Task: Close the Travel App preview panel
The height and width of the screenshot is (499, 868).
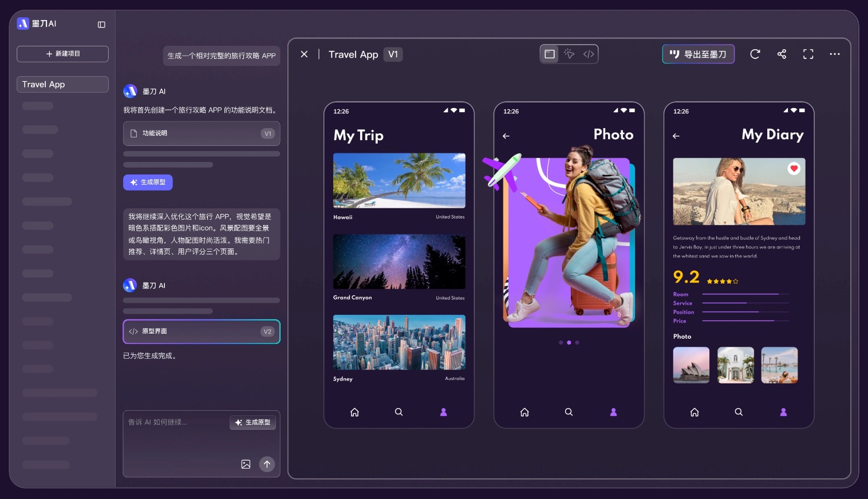Action: [x=304, y=54]
